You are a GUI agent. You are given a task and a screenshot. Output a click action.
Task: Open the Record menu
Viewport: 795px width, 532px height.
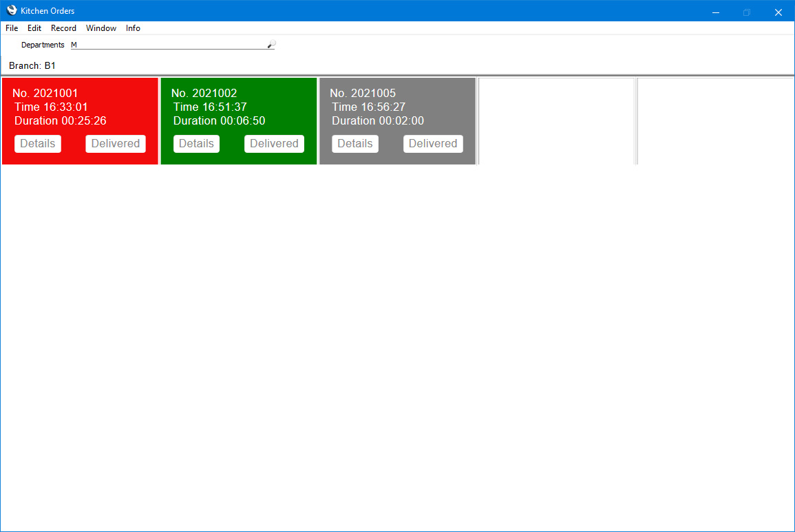63,28
